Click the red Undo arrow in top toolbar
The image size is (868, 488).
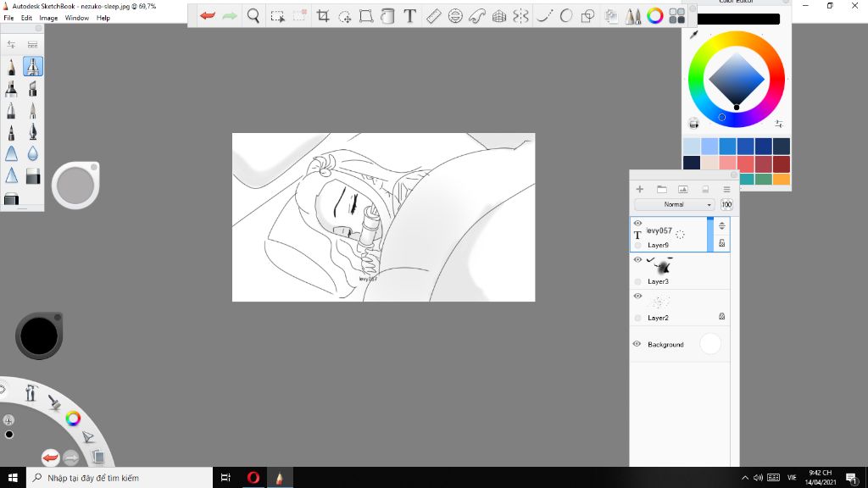[x=208, y=15]
